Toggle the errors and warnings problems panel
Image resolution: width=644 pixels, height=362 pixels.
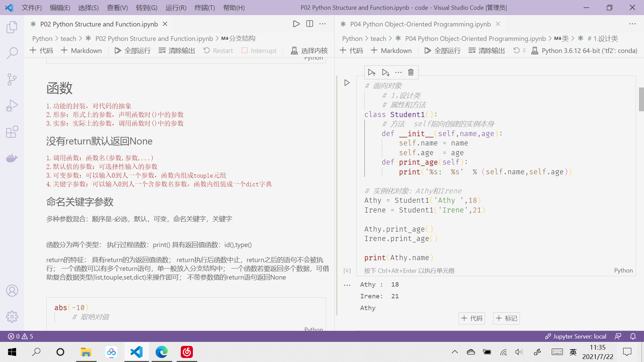[20, 336]
